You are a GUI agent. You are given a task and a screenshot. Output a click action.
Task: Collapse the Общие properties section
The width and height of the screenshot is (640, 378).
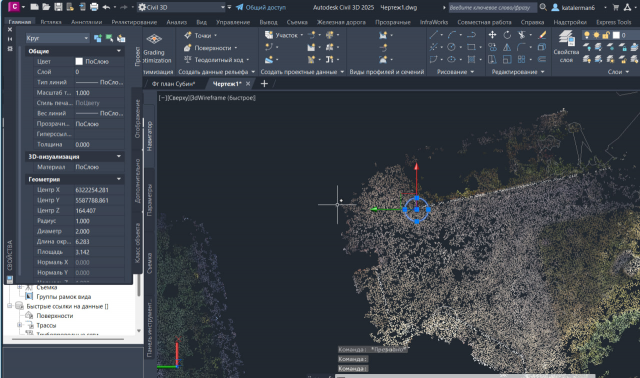click(119, 51)
